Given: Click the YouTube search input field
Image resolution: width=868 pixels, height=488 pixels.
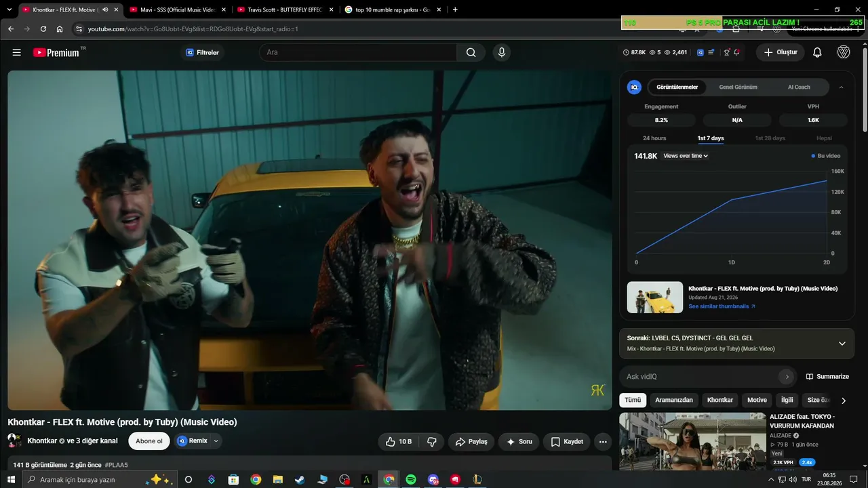Looking at the screenshot, I should [x=358, y=52].
